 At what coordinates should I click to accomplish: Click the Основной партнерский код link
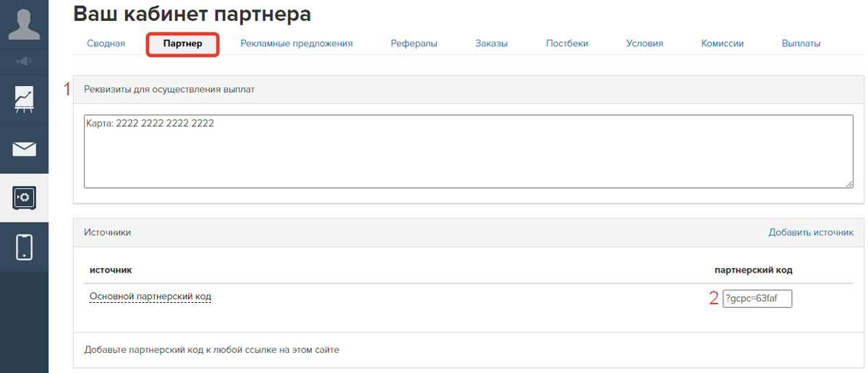click(150, 296)
